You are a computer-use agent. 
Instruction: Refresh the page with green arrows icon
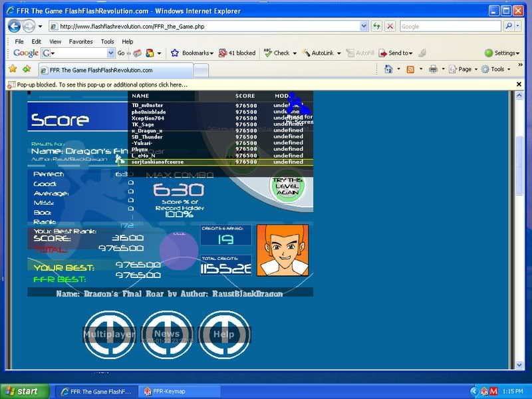(x=376, y=26)
